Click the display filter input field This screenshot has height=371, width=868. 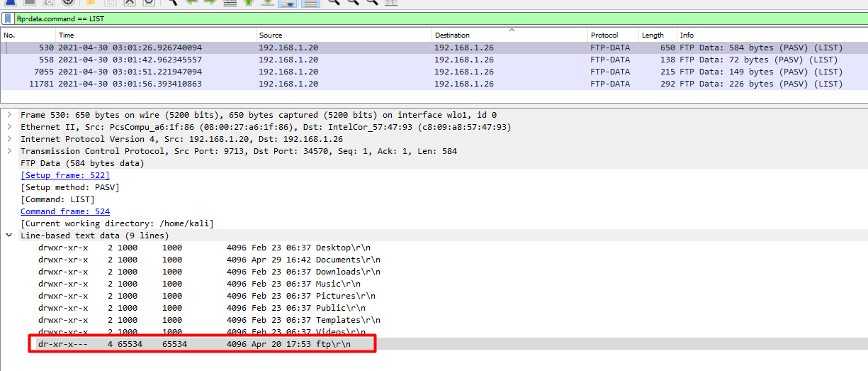pos(425,18)
